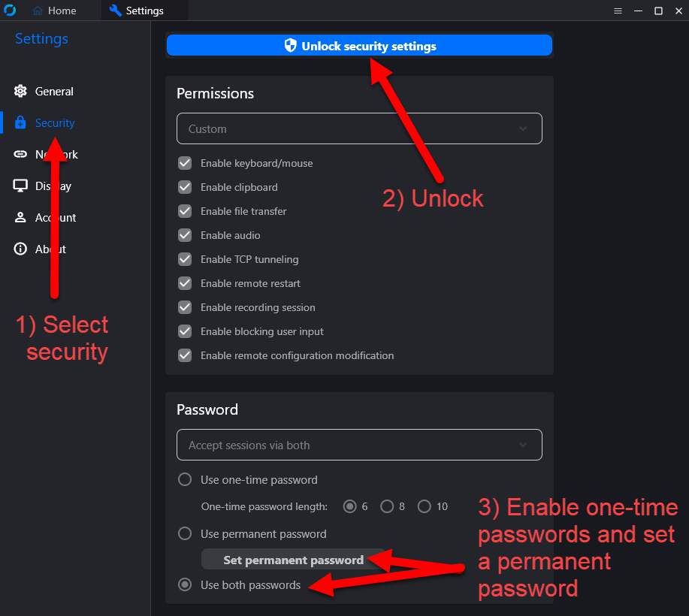Click the Display monitor icon
Viewport: 689px width, 616px height.
(20, 186)
